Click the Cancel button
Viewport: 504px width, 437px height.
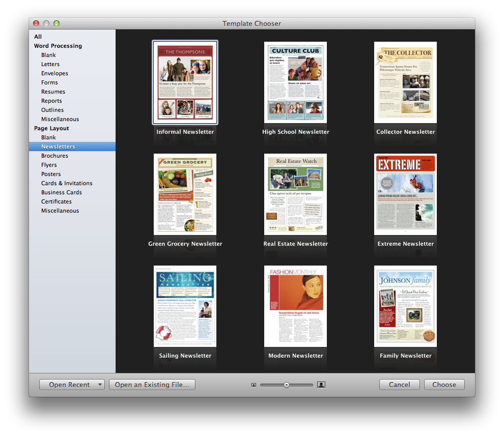tap(399, 385)
